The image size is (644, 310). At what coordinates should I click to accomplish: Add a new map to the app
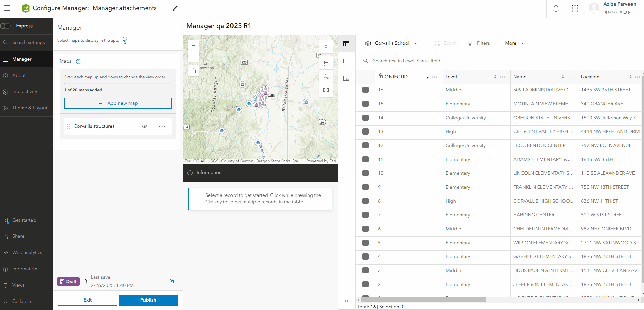tap(118, 103)
